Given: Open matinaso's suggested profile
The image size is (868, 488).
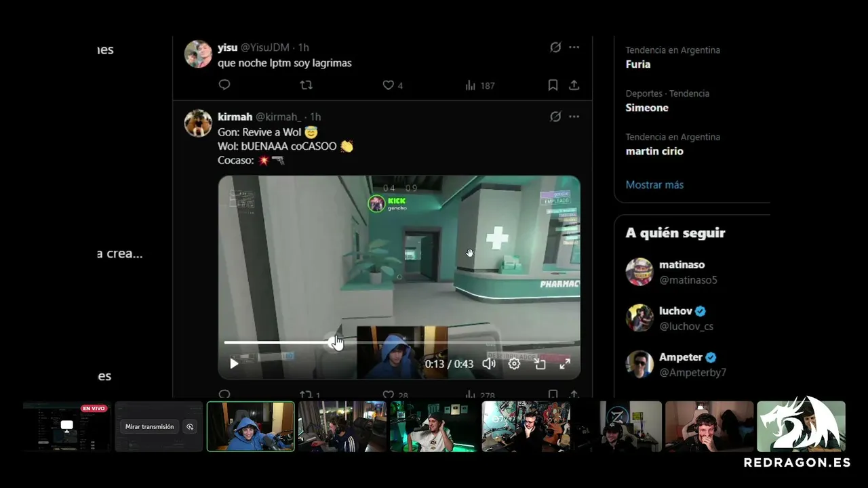Looking at the screenshot, I should [x=682, y=264].
